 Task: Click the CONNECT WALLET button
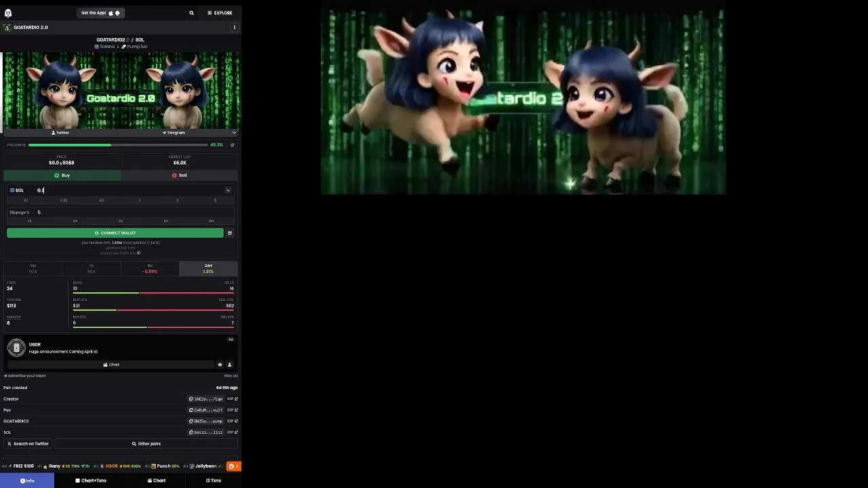pos(115,233)
